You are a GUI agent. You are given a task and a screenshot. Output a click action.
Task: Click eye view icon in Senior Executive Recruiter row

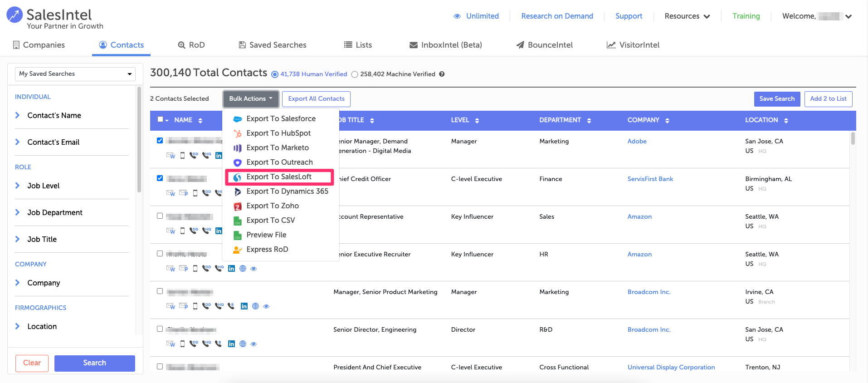coord(254,269)
